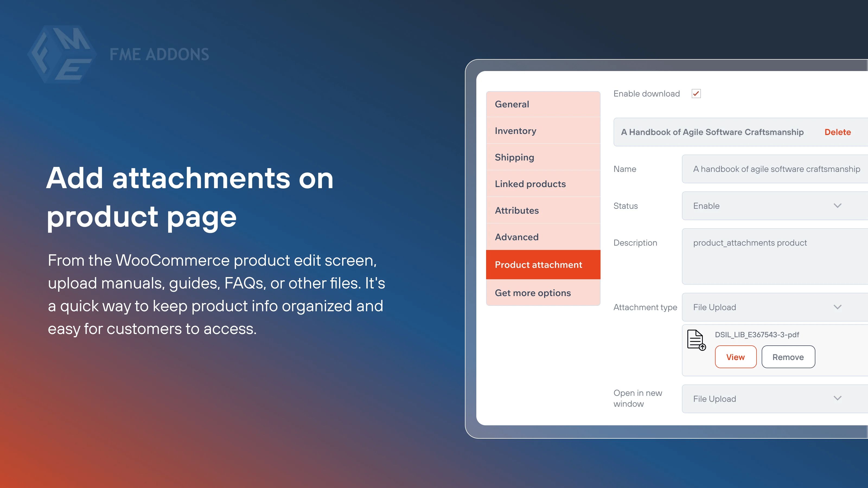Click the uploaded PDF document icon
This screenshot has height=488, width=868.
696,340
